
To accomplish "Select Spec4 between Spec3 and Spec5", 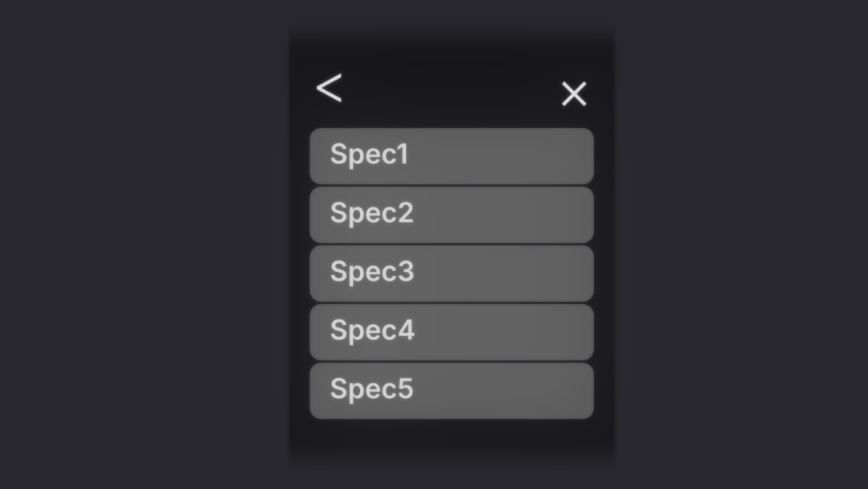I will tap(452, 332).
